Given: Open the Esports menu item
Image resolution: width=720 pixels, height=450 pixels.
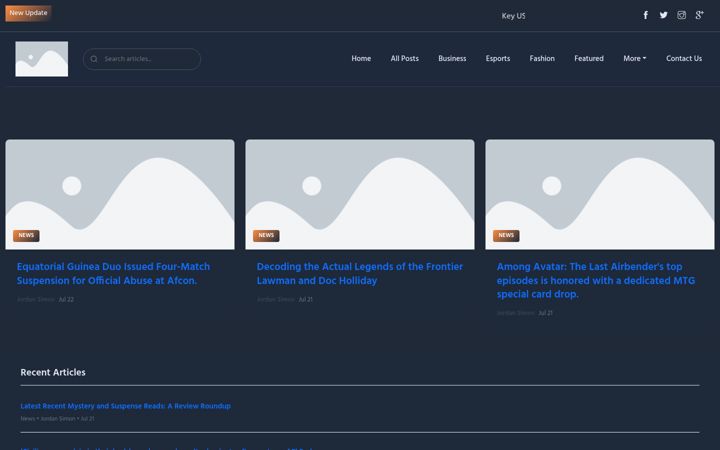Looking at the screenshot, I should pos(498,58).
